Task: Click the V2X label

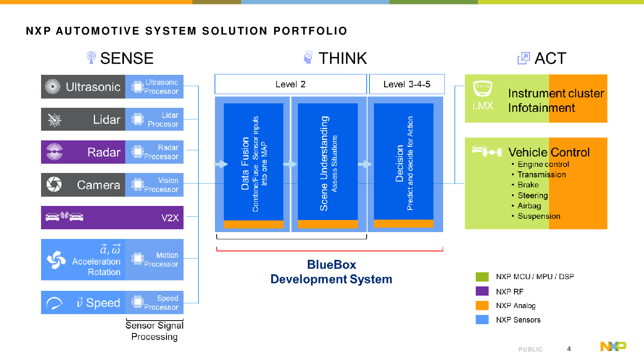Action: (x=170, y=218)
